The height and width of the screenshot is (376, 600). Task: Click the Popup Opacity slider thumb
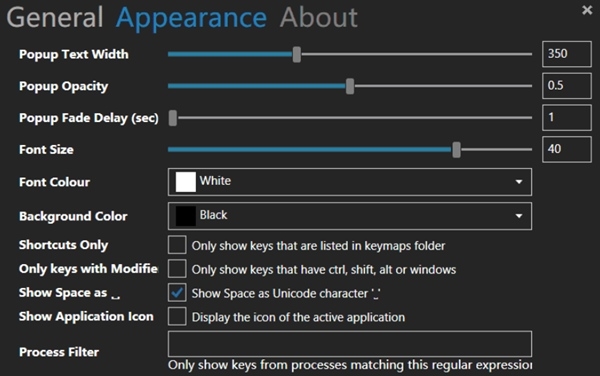pos(350,86)
